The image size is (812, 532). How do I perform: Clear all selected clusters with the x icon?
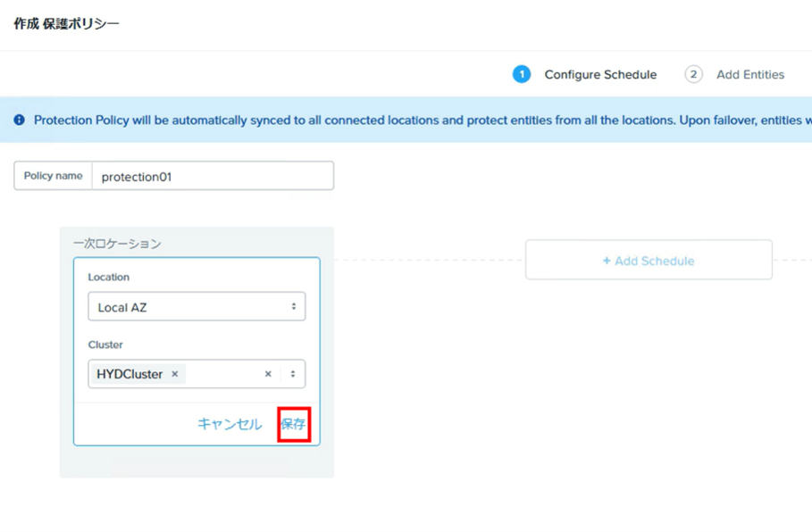coord(268,374)
